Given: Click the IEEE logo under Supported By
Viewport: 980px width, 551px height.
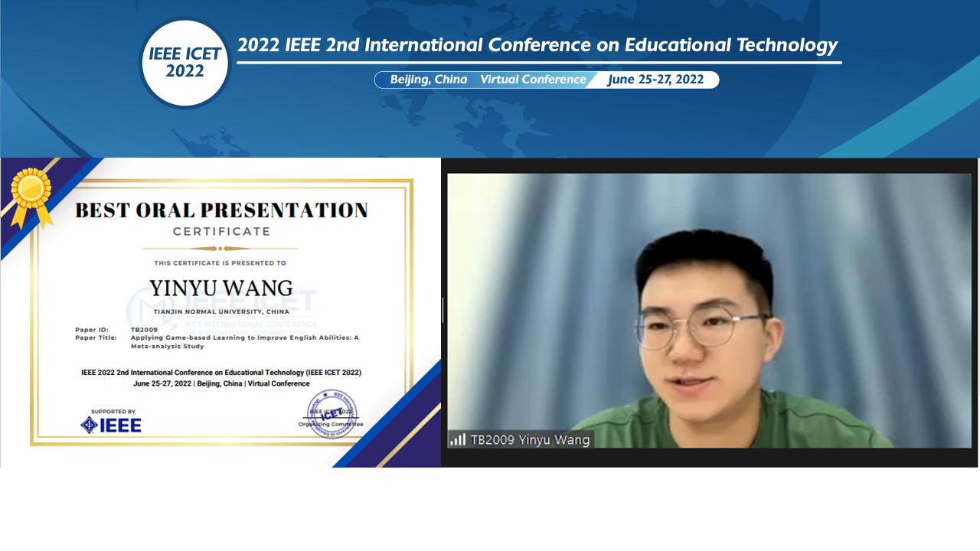Looking at the screenshot, I should 111,425.
